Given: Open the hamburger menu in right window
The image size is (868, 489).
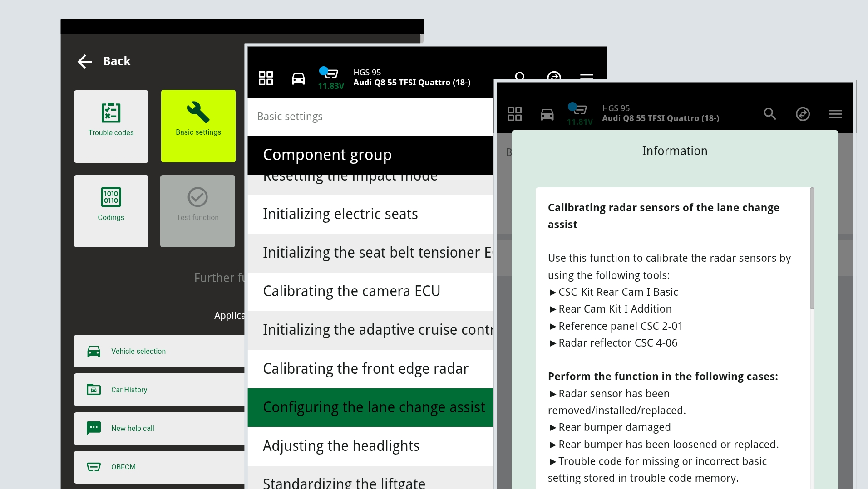Looking at the screenshot, I should pos(835,114).
